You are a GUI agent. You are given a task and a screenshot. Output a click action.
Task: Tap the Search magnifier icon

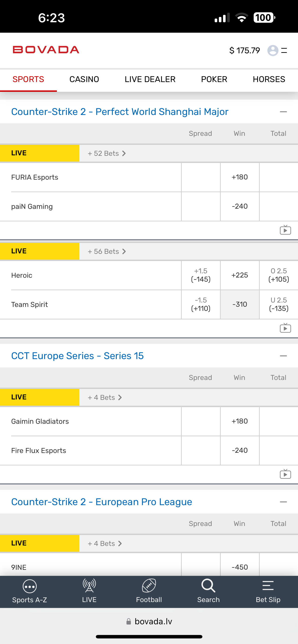(208, 586)
